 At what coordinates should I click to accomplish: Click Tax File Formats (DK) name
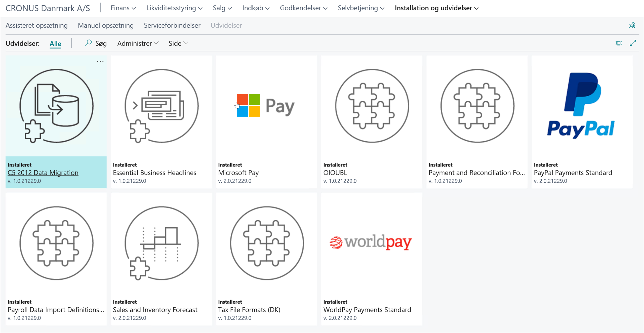pos(249,310)
